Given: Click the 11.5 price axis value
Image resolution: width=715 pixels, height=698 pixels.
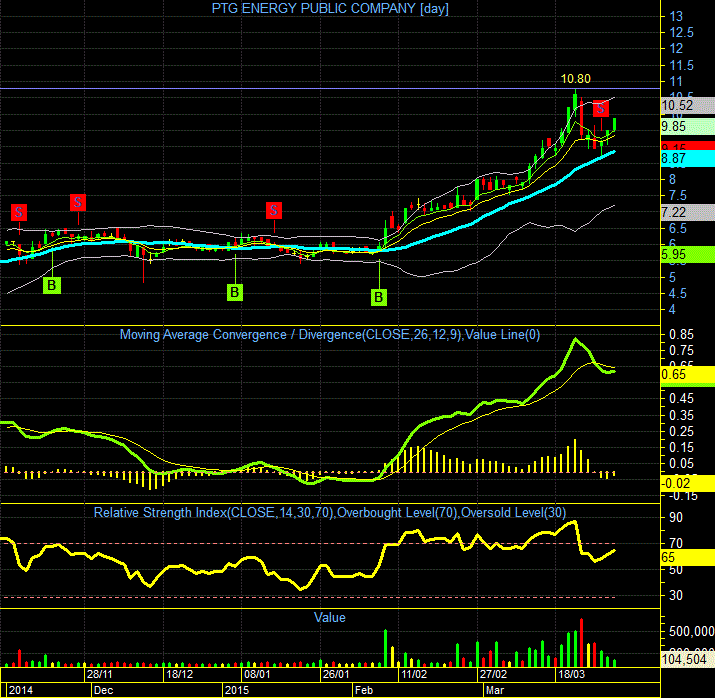Looking at the screenshot, I should pos(682,65).
